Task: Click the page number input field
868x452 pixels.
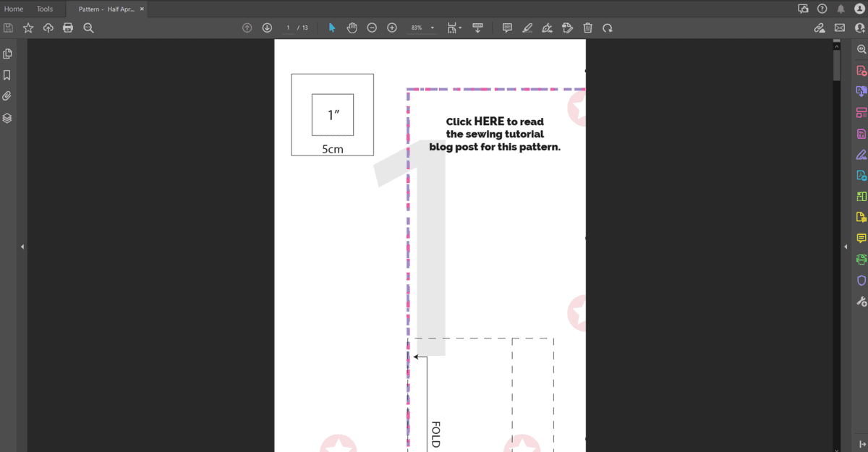Action: coord(288,27)
